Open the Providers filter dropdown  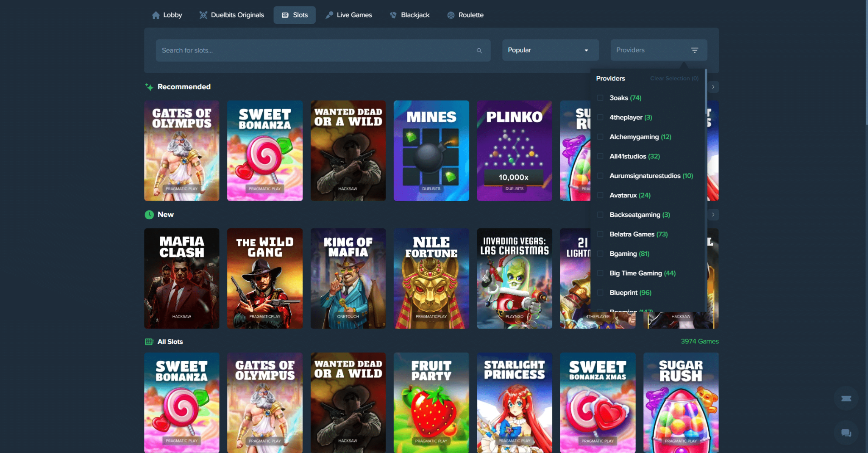[658, 50]
